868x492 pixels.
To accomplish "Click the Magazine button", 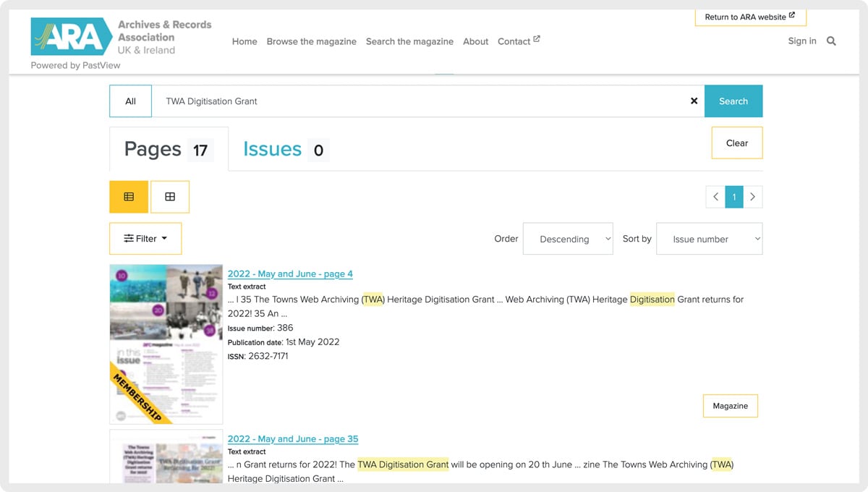I will tap(731, 406).
